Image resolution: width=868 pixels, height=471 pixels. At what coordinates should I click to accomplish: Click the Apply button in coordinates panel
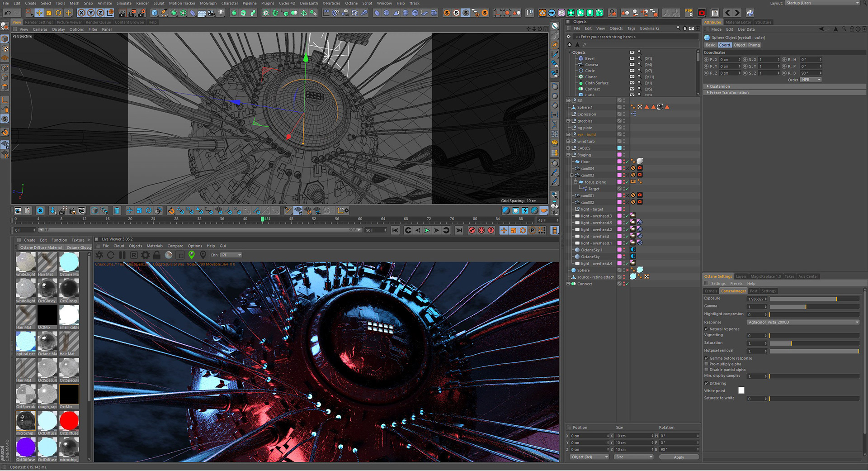(x=679, y=457)
